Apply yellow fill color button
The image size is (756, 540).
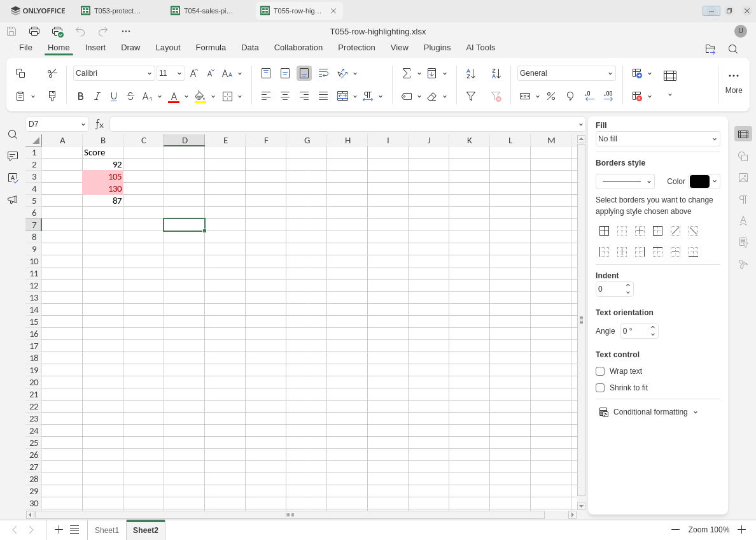(x=200, y=97)
